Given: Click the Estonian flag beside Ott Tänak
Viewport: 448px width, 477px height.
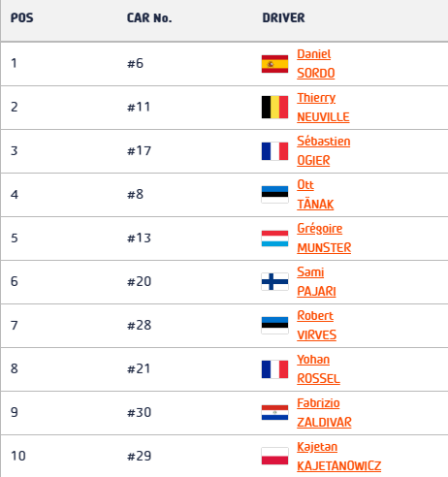Looking at the screenshot, I should [x=274, y=195].
